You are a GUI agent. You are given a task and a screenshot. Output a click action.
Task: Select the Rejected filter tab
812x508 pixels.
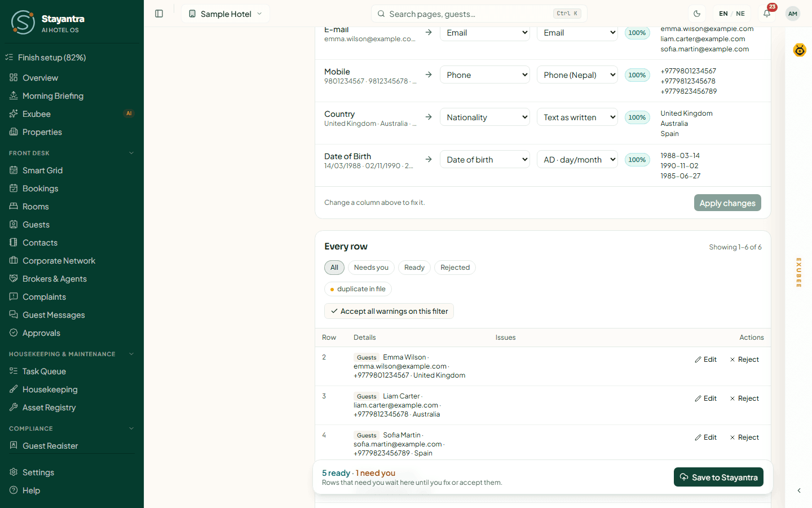tap(455, 268)
